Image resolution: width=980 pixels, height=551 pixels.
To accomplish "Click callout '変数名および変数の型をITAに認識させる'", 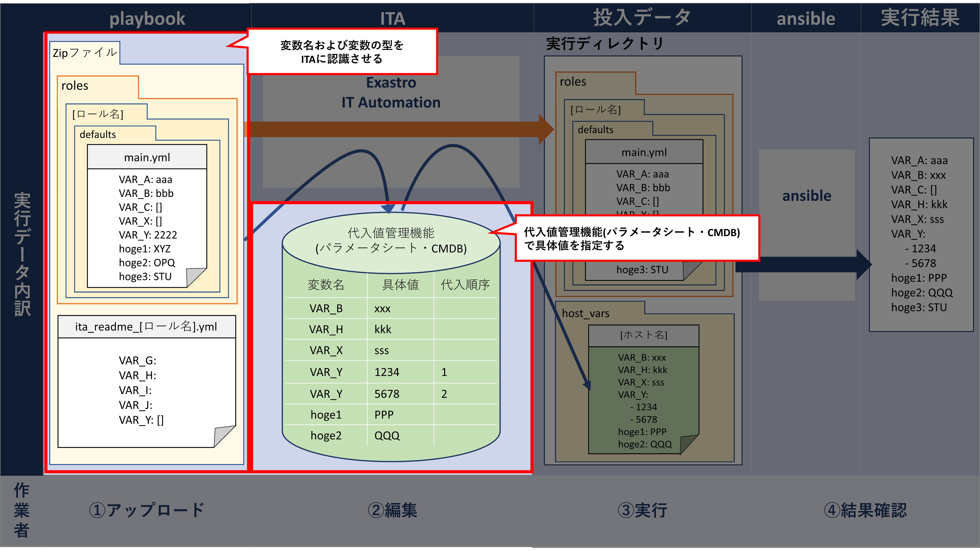I will click(x=342, y=52).
